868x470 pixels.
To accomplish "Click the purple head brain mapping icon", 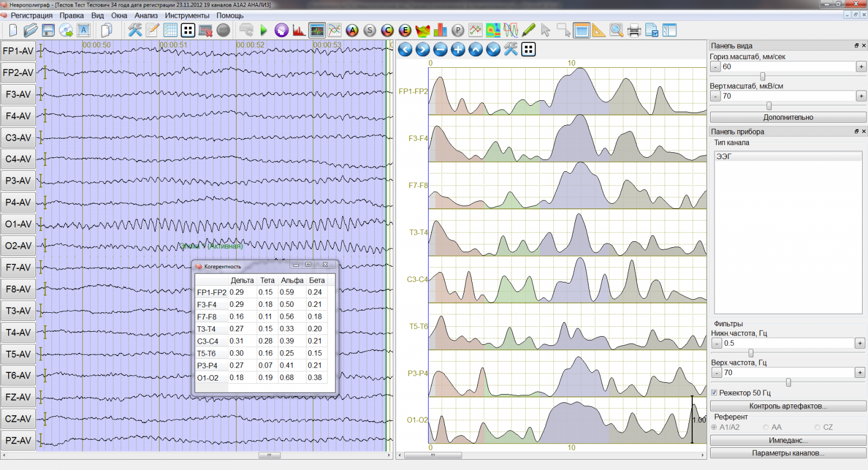I will click(x=281, y=30).
